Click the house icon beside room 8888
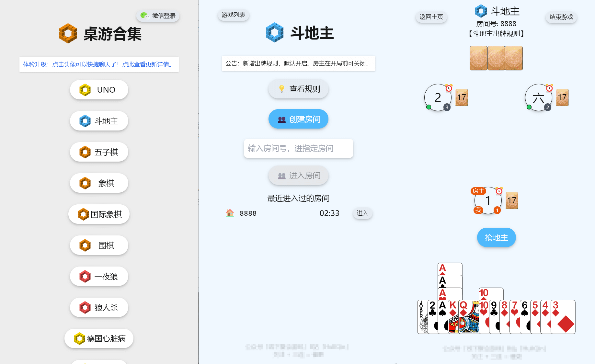Image resolution: width=595 pixels, height=364 pixels. [230, 213]
